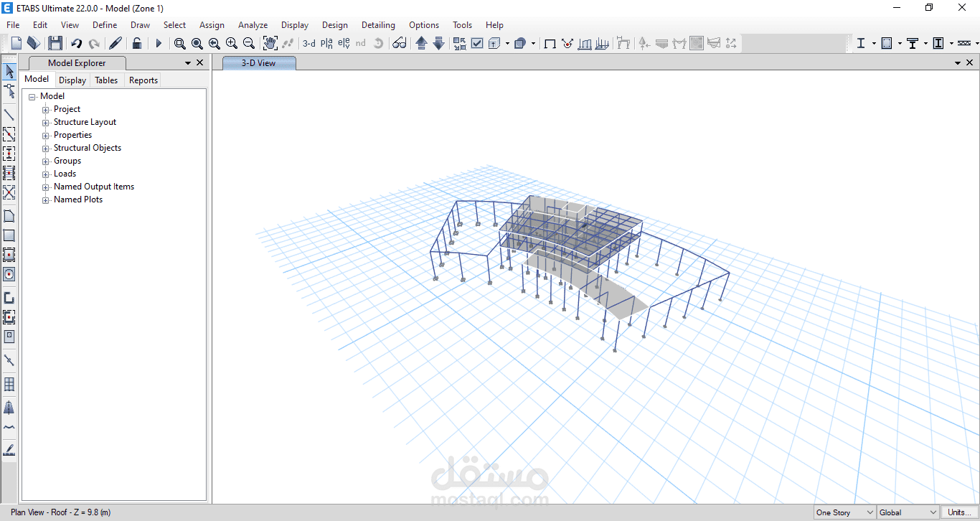The width and height of the screenshot is (980, 521).
Task: Open the Assign menu
Action: point(212,24)
